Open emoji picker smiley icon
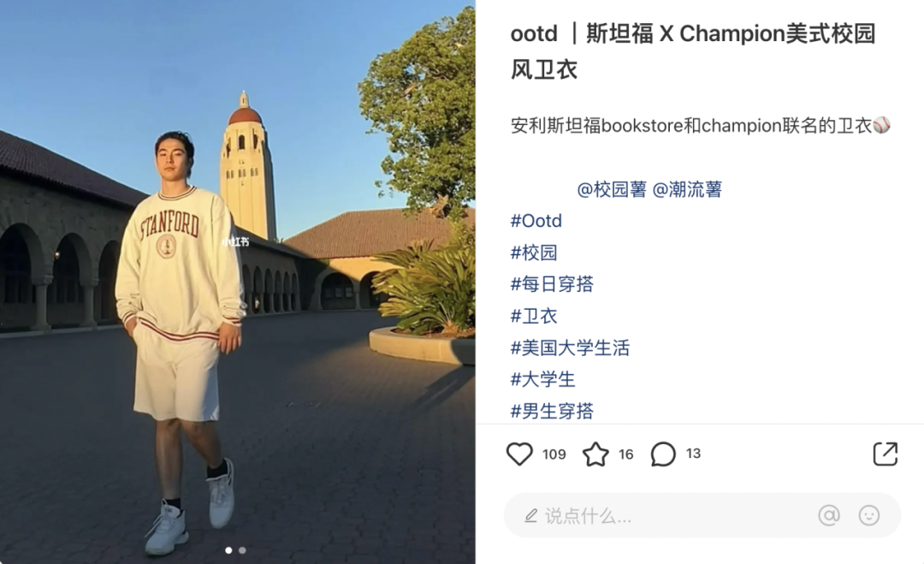This screenshot has width=924, height=564. pos(868,515)
